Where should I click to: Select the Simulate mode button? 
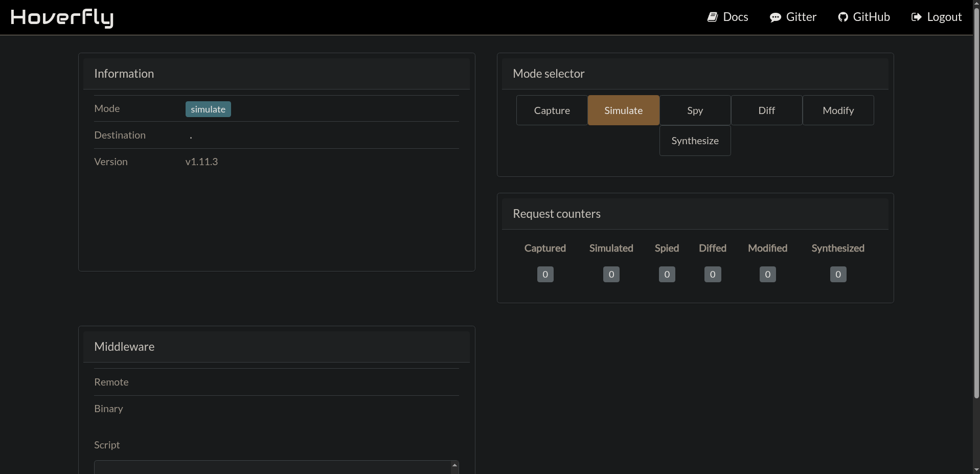click(624, 110)
